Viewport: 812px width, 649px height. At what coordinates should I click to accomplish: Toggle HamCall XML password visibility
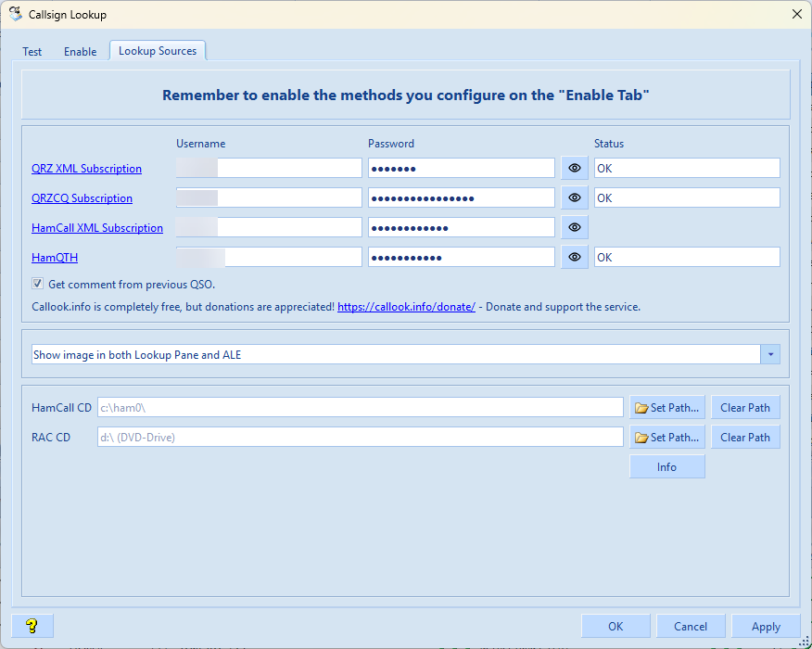tap(575, 227)
